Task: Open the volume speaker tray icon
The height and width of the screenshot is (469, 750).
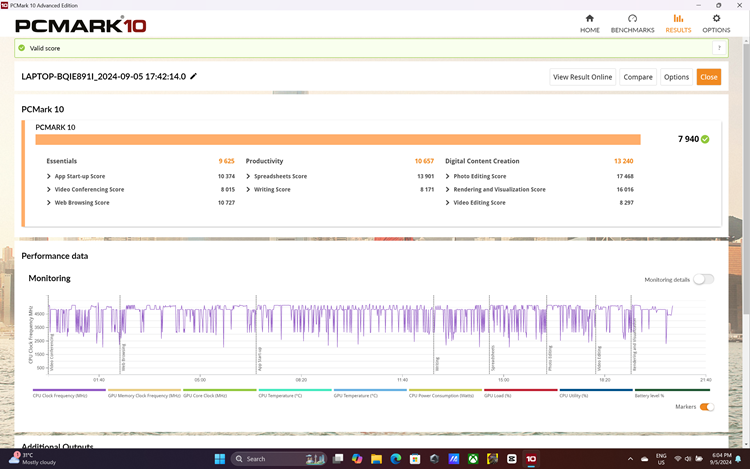Action: [x=687, y=459]
